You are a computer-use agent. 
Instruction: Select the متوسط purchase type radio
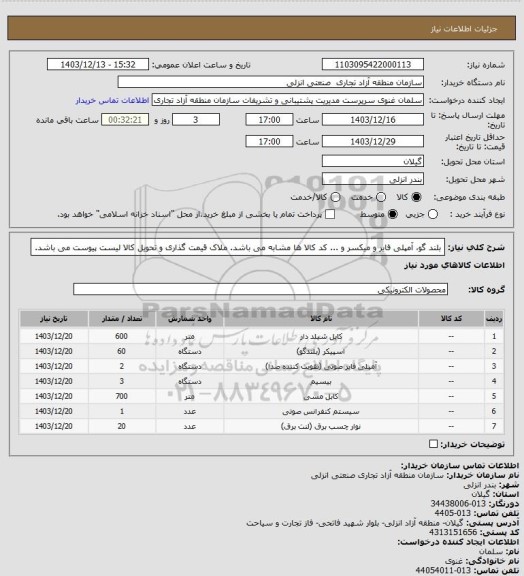(x=393, y=214)
